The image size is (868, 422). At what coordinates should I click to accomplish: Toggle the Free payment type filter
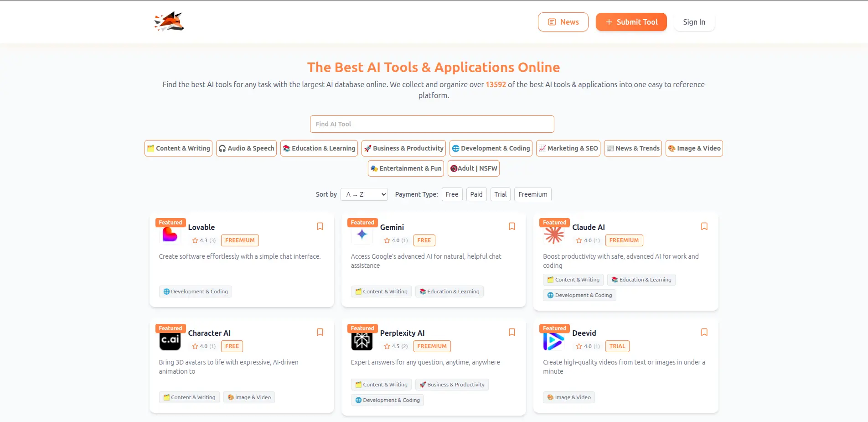pos(452,194)
